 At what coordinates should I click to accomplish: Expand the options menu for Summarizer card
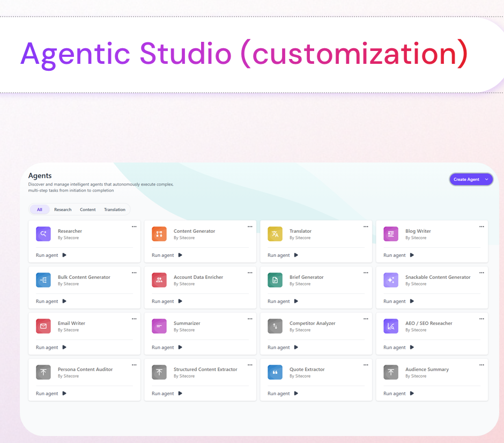click(250, 319)
